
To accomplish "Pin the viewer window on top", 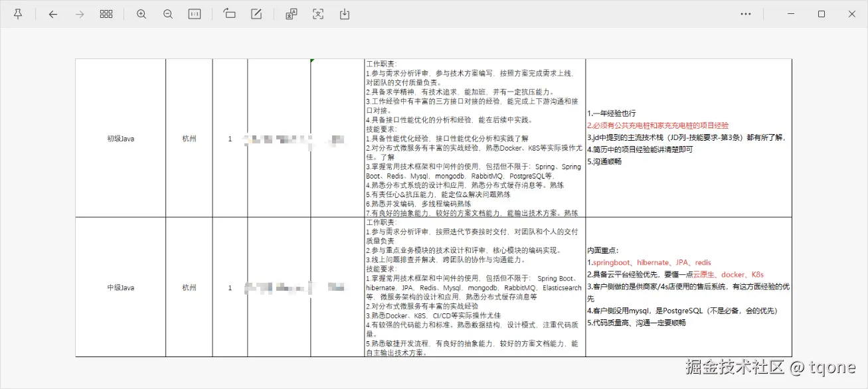I will [18, 13].
